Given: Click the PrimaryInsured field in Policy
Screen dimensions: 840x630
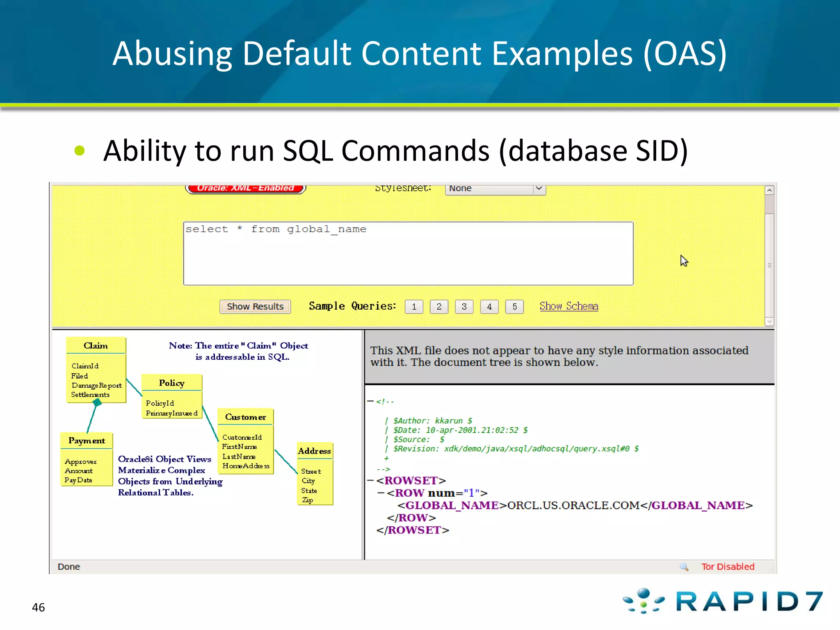Looking at the screenshot, I should pyautogui.click(x=172, y=413).
